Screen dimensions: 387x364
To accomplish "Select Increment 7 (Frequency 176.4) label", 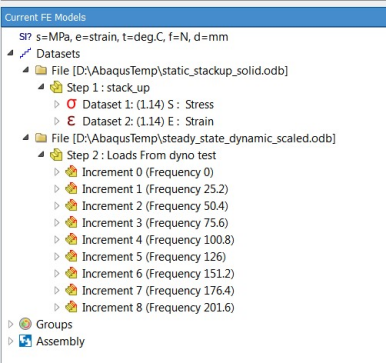I will coord(158,290).
